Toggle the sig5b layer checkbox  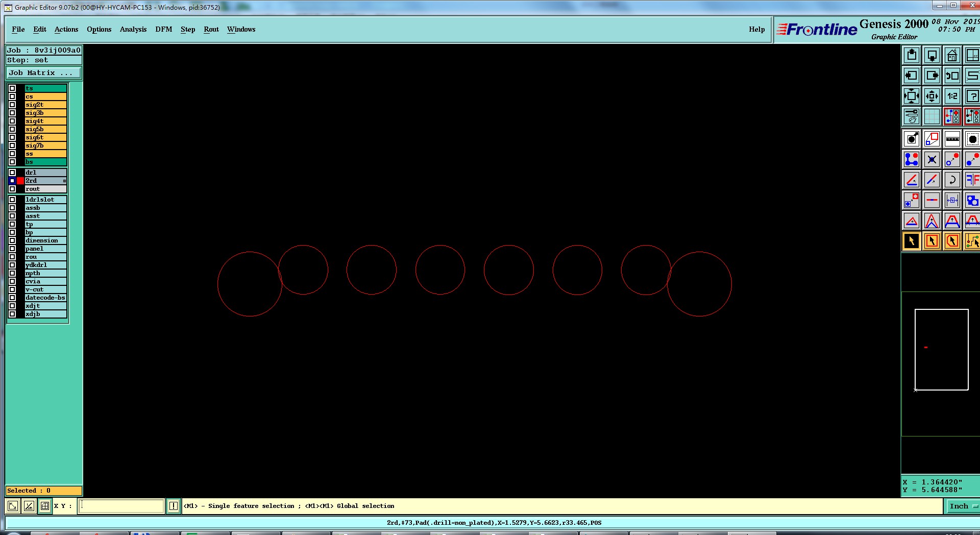(12, 129)
